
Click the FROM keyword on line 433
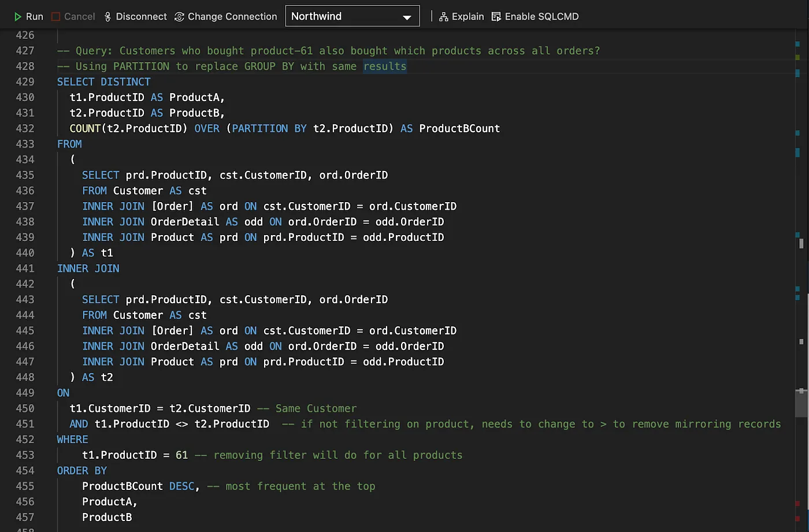tap(69, 144)
